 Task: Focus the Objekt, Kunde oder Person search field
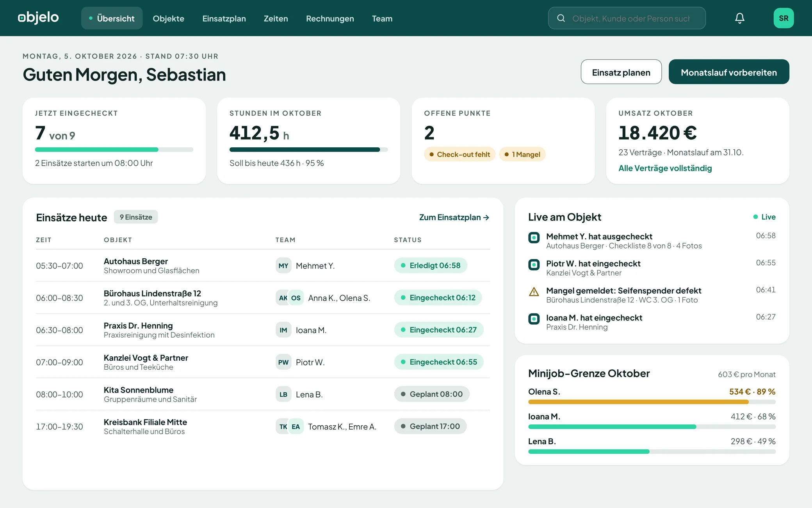click(627, 18)
